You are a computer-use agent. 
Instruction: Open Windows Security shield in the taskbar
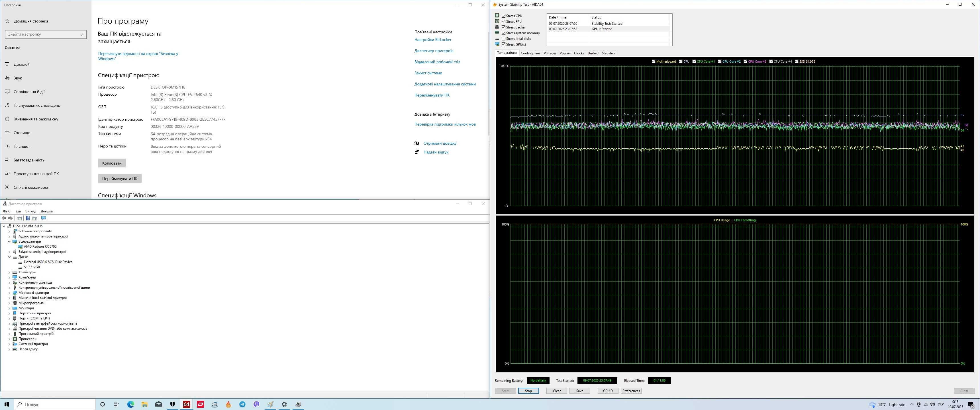[x=172, y=404]
